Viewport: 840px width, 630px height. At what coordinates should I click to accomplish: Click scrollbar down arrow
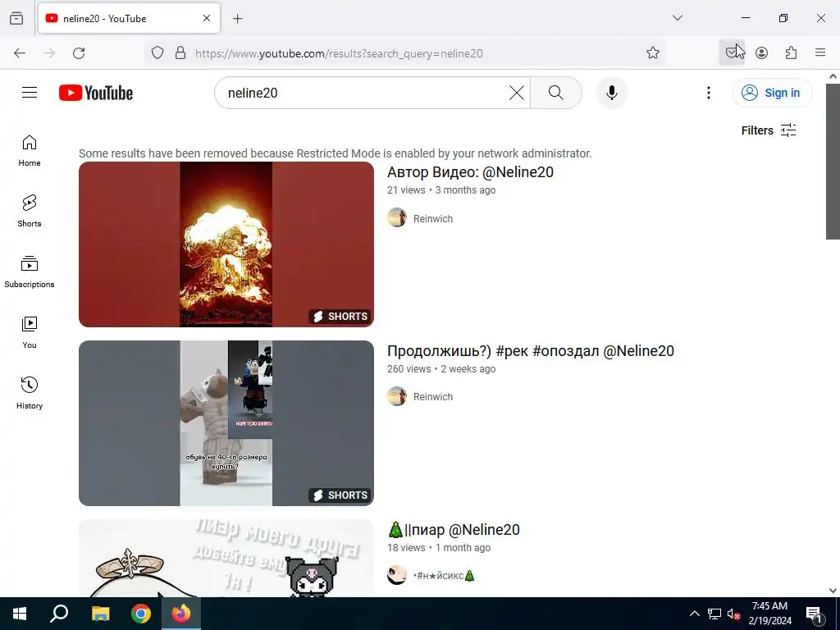pyautogui.click(x=833, y=591)
